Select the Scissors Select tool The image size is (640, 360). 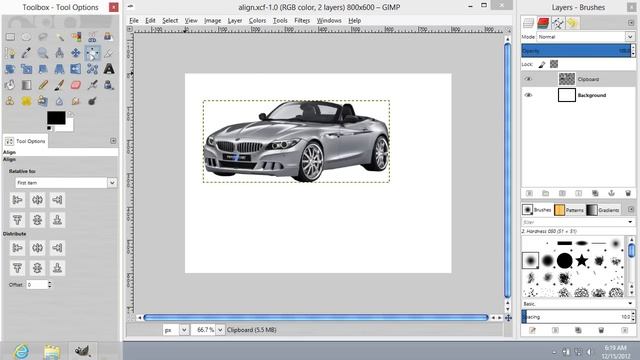pyautogui.click(x=92, y=37)
